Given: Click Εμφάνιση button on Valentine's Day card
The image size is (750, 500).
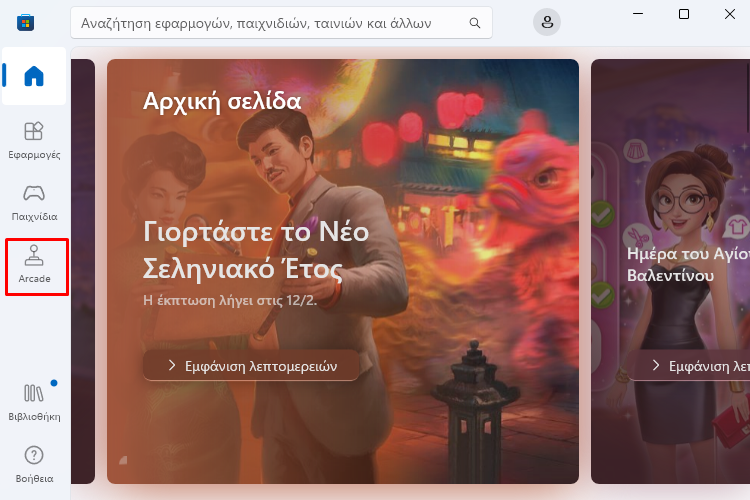Looking at the screenshot, I should click(x=689, y=366).
